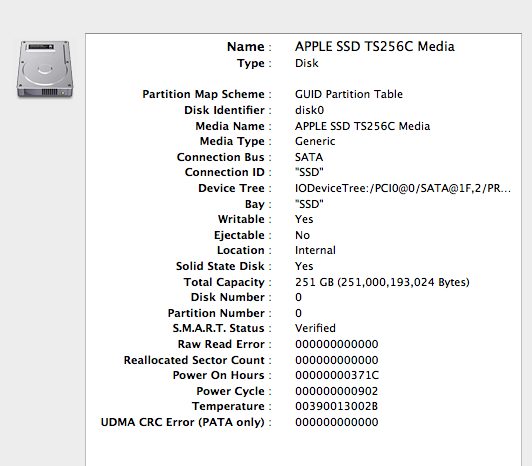Select the 251 GB total capacity value

coord(382,282)
